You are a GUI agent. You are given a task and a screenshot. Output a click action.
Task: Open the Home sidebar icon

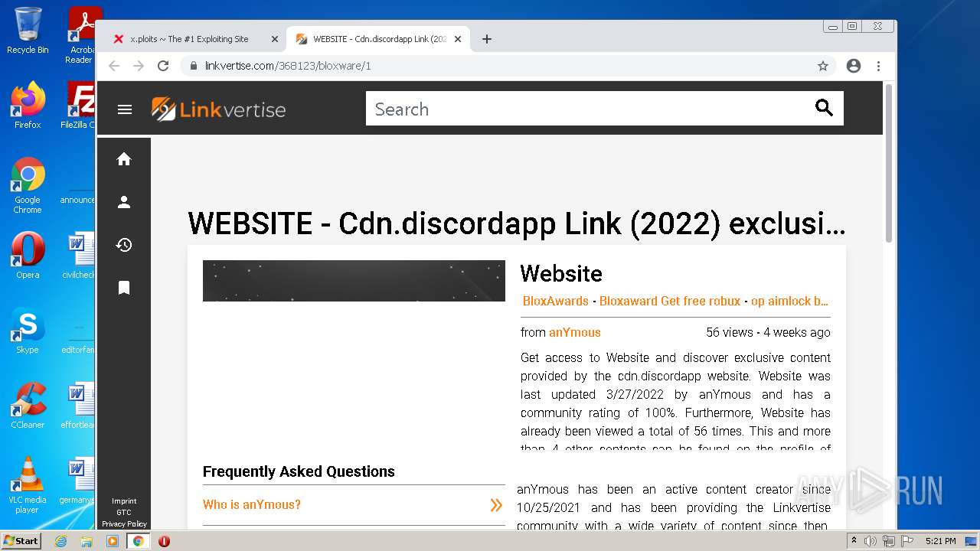[124, 159]
